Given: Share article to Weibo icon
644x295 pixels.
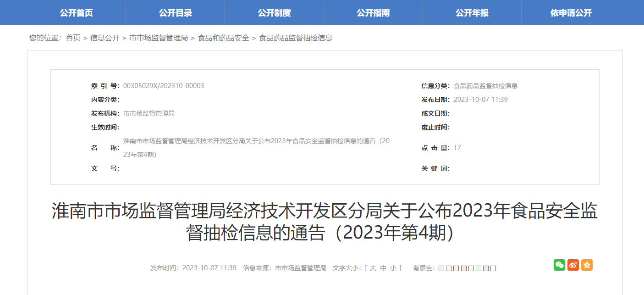Looking at the screenshot, I should [x=573, y=265].
